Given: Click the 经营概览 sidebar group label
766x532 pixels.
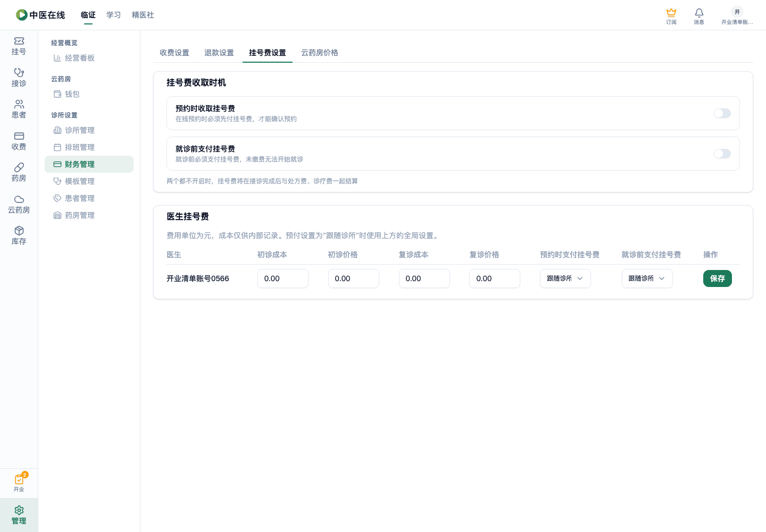Looking at the screenshot, I should 64,43.
